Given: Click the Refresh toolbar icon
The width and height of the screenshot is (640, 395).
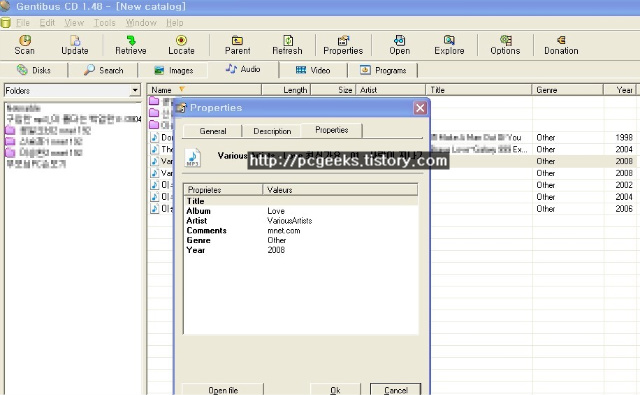Looking at the screenshot, I should pyautogui.click(x=287, y=44).
